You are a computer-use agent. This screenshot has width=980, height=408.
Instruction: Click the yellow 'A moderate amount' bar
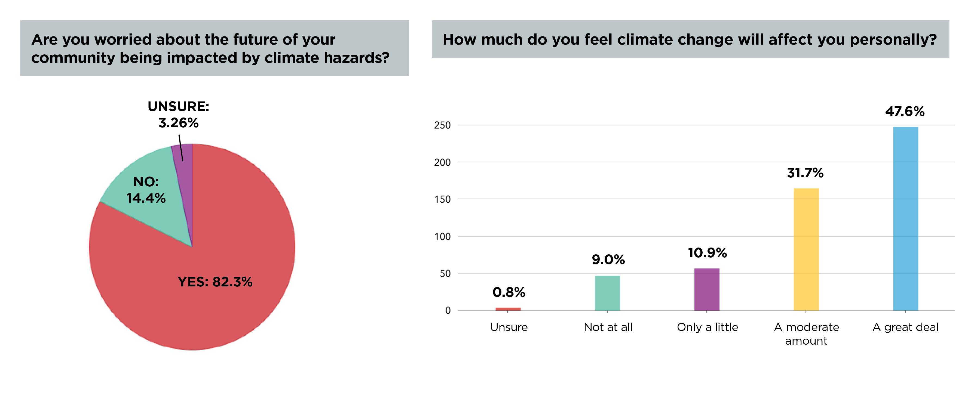click(806, 249)
